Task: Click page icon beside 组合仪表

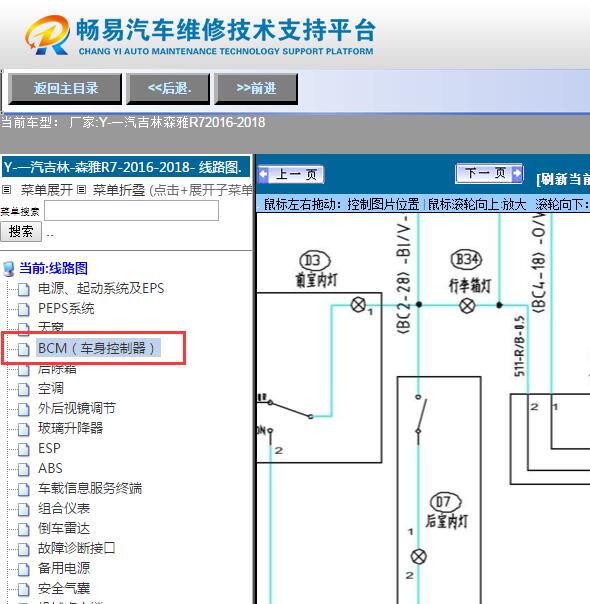Action: (23, 509)
